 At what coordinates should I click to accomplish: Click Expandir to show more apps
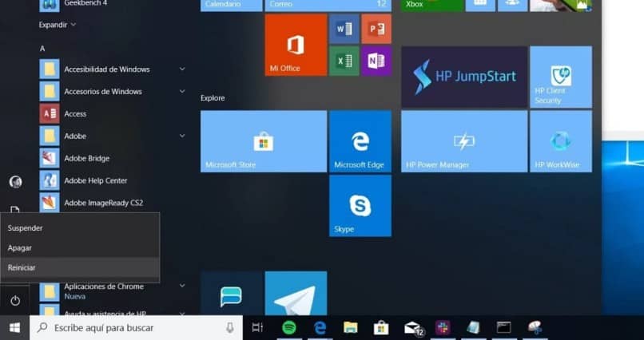tap(58, 25)
